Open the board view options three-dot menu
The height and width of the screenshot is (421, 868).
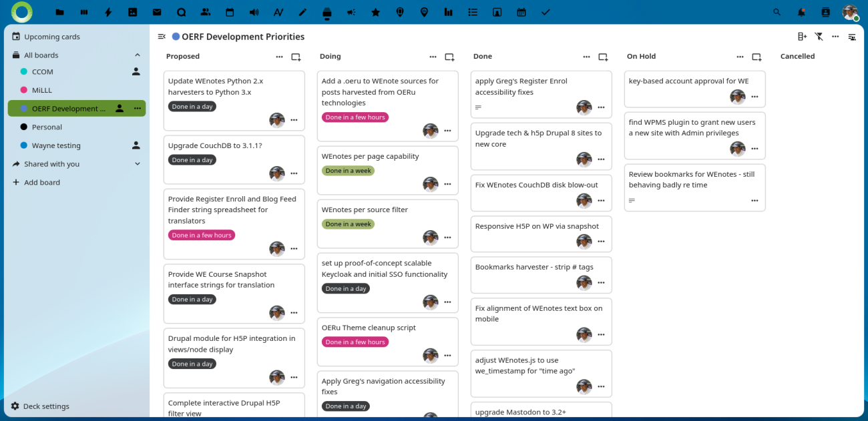pos(835,37)
